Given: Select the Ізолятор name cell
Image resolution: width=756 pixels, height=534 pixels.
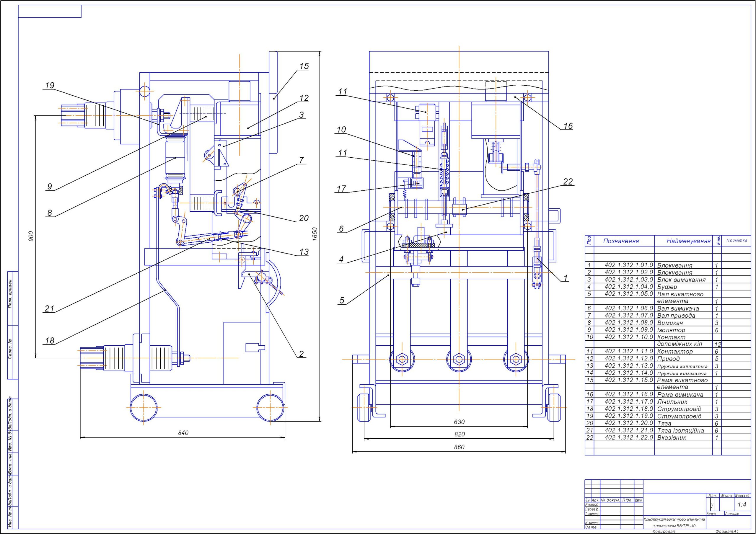Looking at the screenshot, I should pos(671,330).
